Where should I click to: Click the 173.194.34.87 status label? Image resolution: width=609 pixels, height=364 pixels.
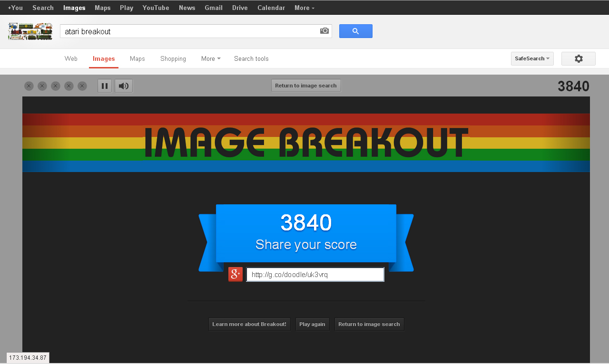click(x=28, y=358)
